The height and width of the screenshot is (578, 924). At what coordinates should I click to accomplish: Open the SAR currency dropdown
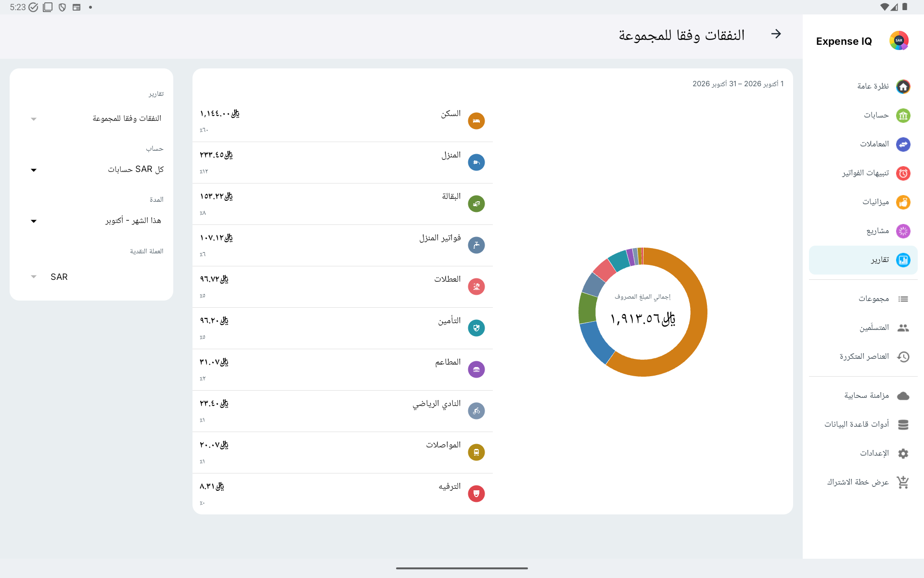[96, 277]
